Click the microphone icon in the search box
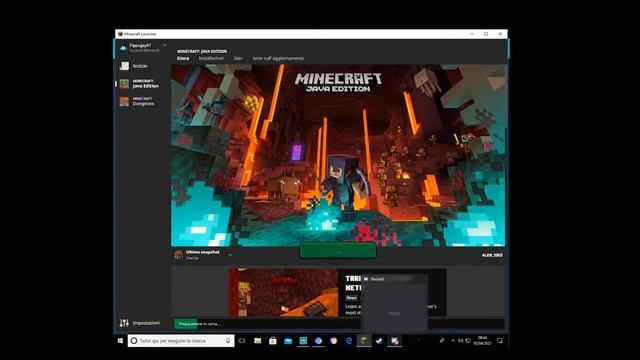The height and width of the screenshot is (360, 640). click(x=228, y=340)
